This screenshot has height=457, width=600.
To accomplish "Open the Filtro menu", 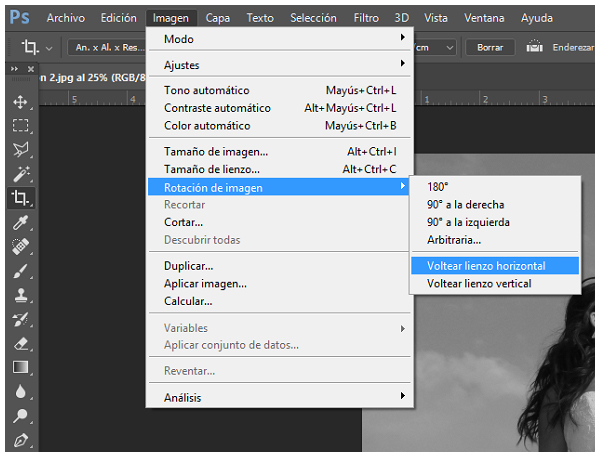I will (366, 18).
